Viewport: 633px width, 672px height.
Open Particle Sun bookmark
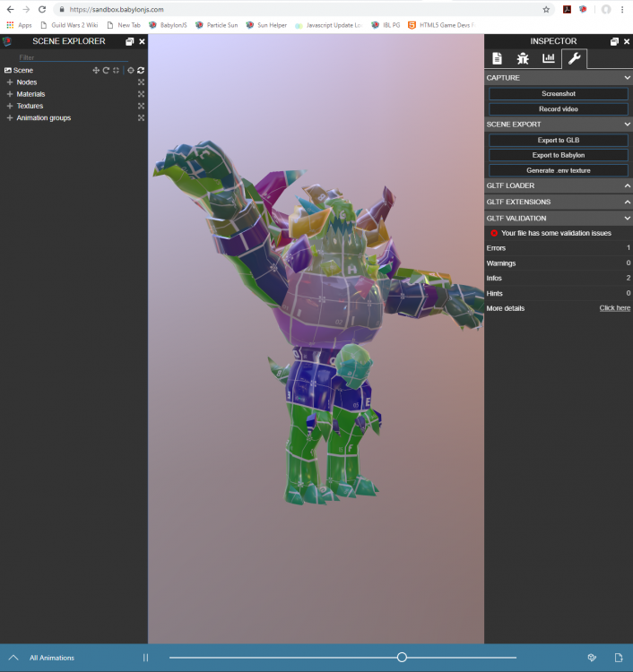pos(217,25)
